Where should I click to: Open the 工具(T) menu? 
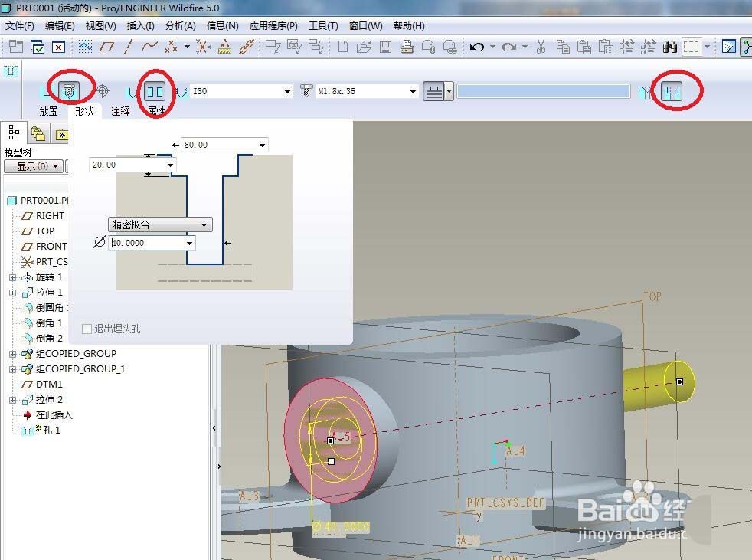point(323,26)
